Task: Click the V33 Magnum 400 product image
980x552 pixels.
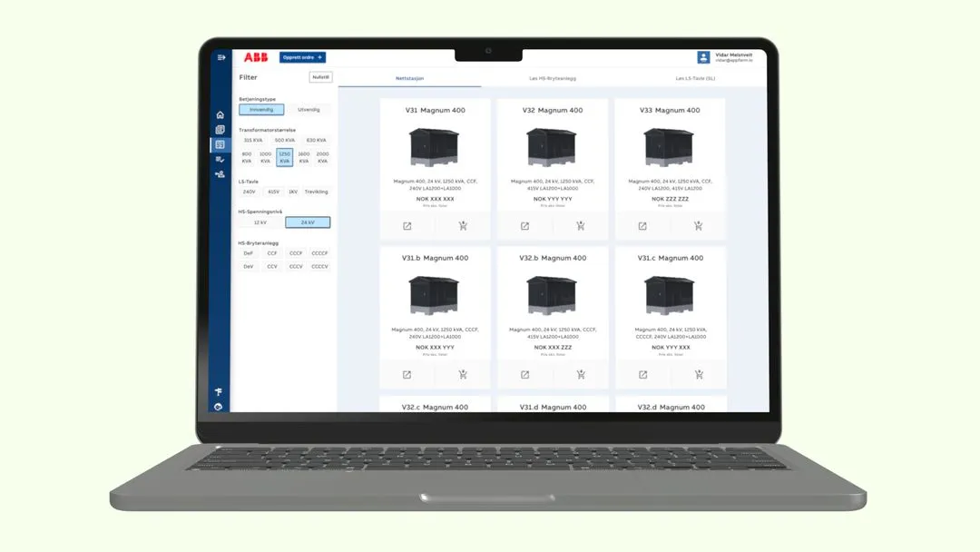Action: 670,147
